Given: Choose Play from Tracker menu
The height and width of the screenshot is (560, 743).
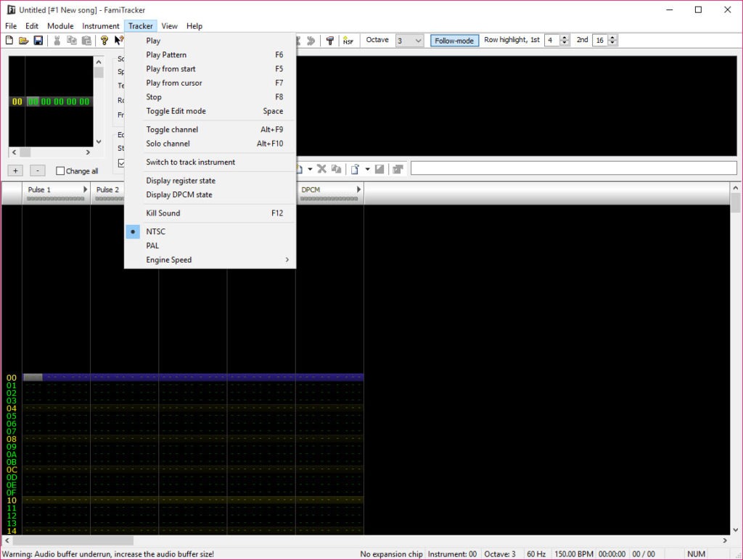Looking at the screenshot, I should [x=210, y=41].
